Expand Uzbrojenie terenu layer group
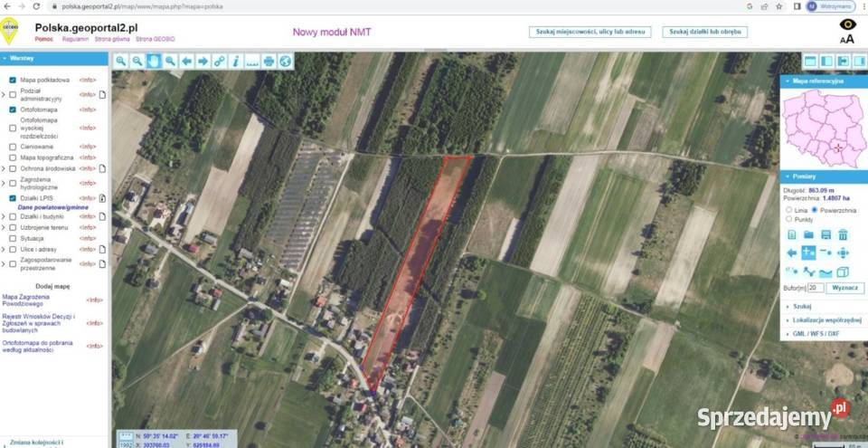The width and height of the screenshot is (868, 448). click(4, 227)
